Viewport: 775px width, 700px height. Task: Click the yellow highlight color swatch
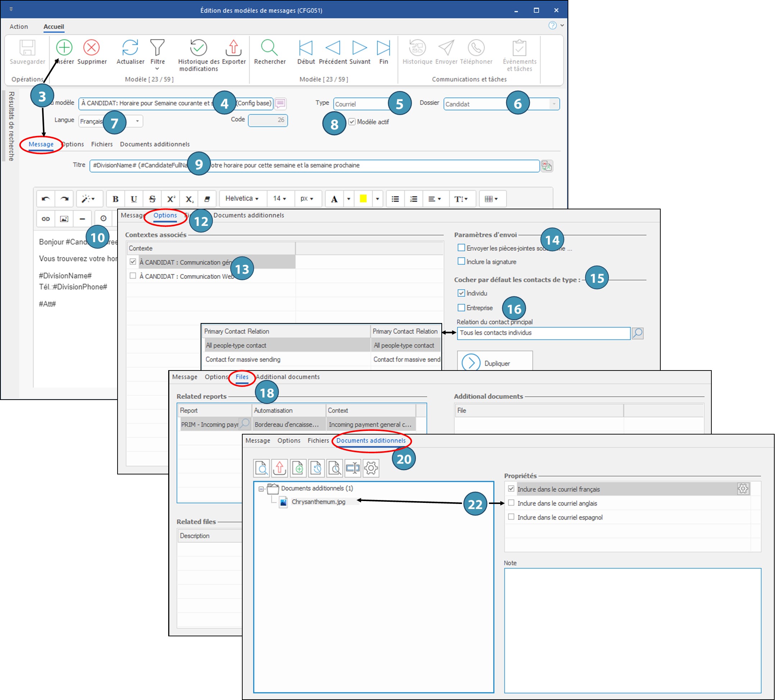click(x=363, y=199)
